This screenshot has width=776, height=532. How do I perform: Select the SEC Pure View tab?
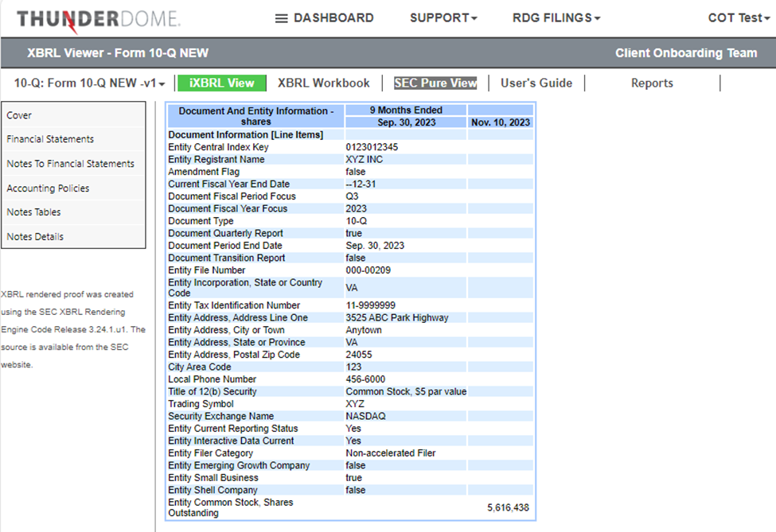tap(435, 83)
